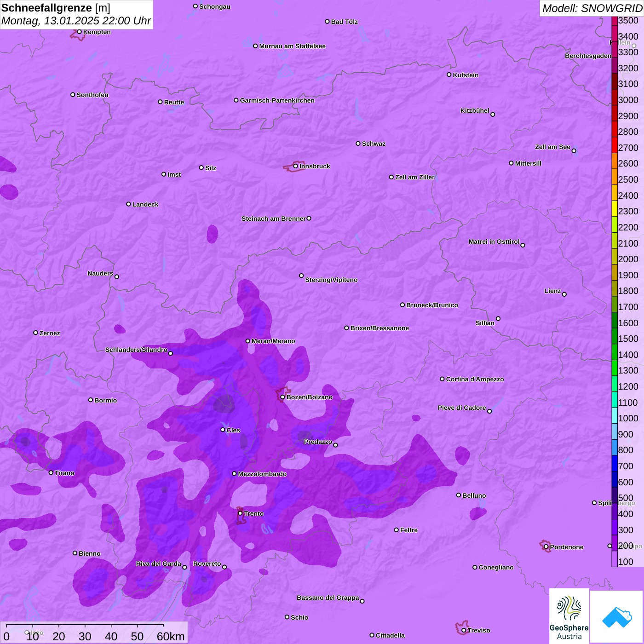Image resolution: width=644 pixels, height=644 pixels.
Task: Click the Modell: SNOWGRID label
Action: [x=592, y=8]
